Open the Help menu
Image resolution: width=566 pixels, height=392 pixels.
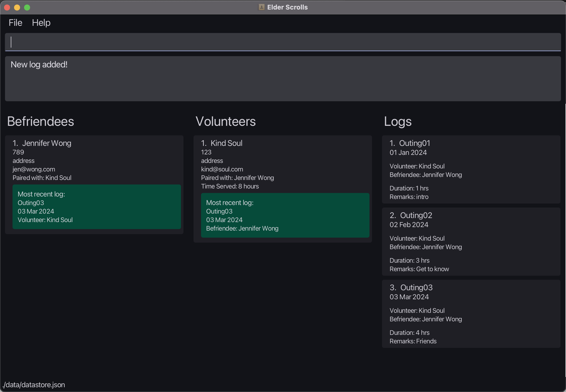pos(41,23)
